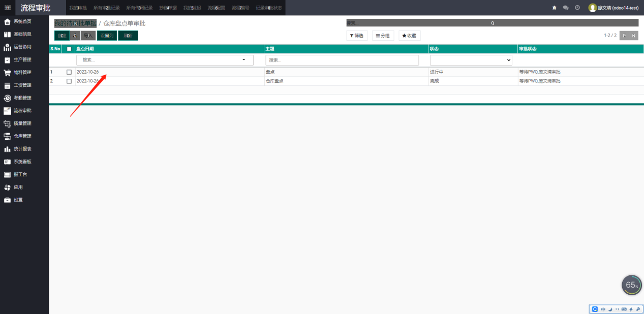Click the 我的待审批单据 breadcrumb link
This screenshot has height=314, width=644.
tap(75, 23)
